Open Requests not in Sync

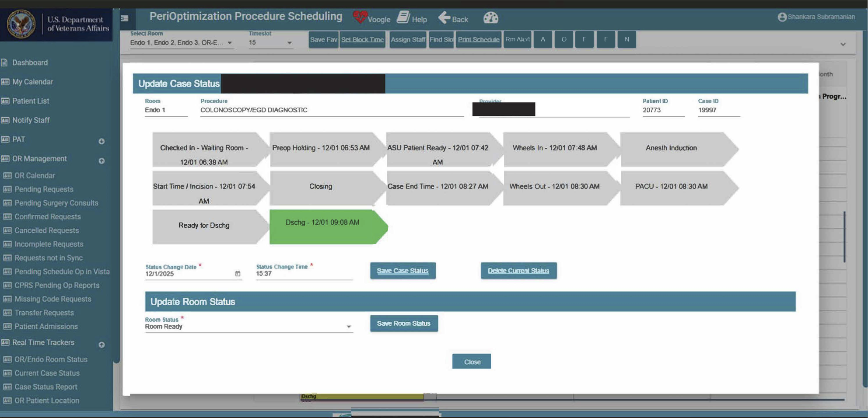[49, 258]
